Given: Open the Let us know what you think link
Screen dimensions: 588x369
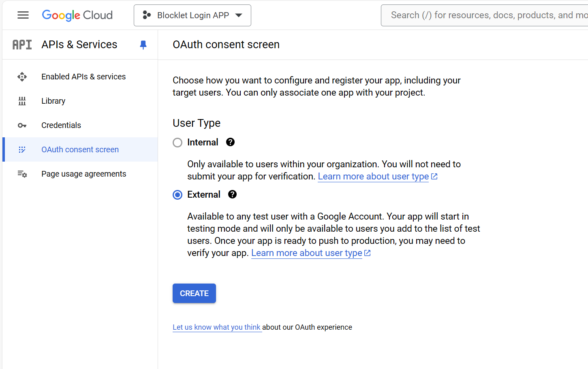Looking at the screenshot, I should [x=217, y=327].
